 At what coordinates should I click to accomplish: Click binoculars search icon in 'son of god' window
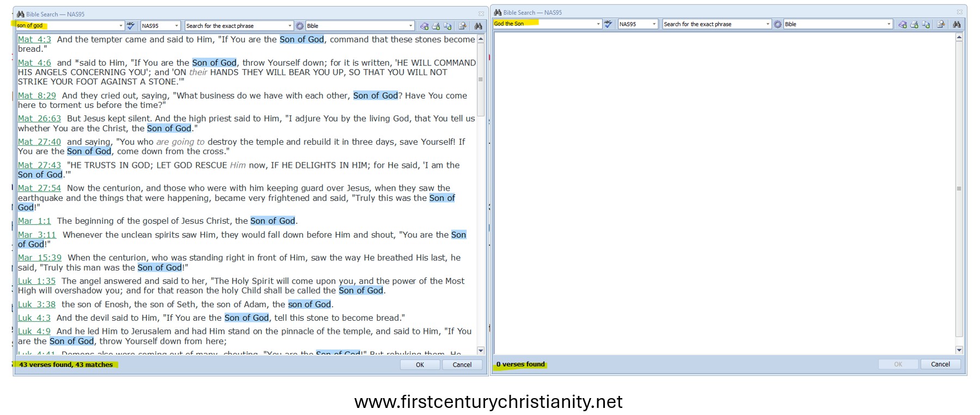[x=478, y=26]
